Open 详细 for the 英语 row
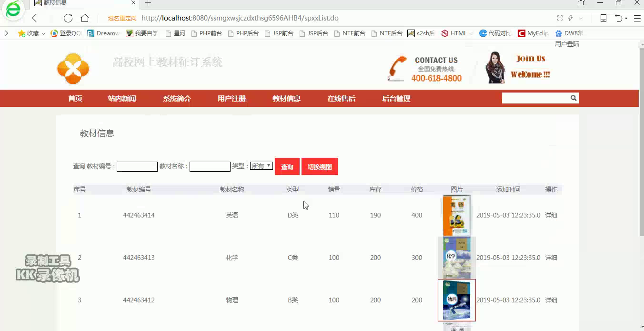Image resolution: width=644 pixels, height=331 pixels. tap(551, 215)
